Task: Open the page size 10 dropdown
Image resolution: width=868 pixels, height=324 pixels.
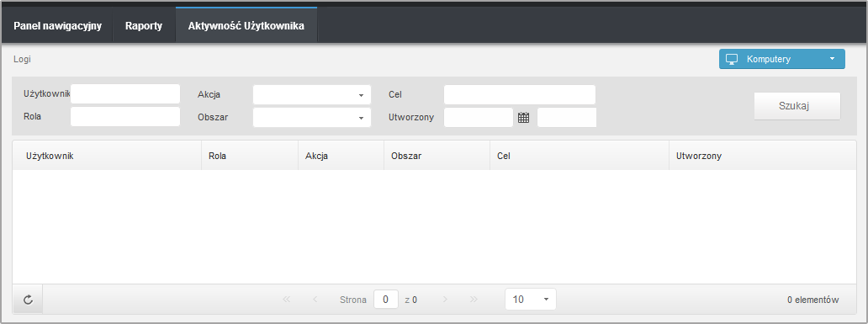Action: coord(531,300)
